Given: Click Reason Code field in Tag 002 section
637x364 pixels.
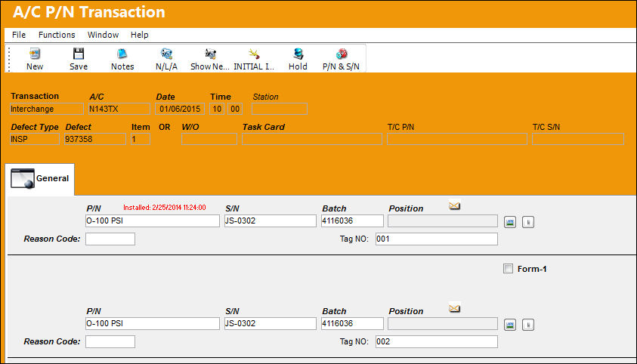Looking at the screenshot, I should click(110, 341).
